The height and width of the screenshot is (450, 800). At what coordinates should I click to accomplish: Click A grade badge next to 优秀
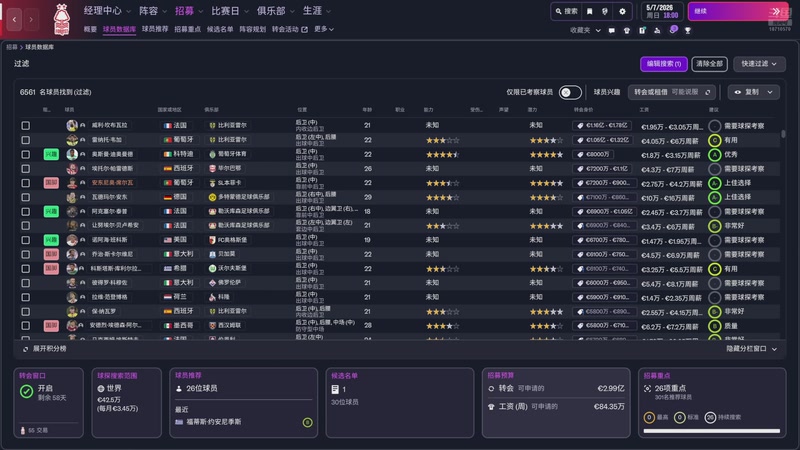tap(715, 155)
